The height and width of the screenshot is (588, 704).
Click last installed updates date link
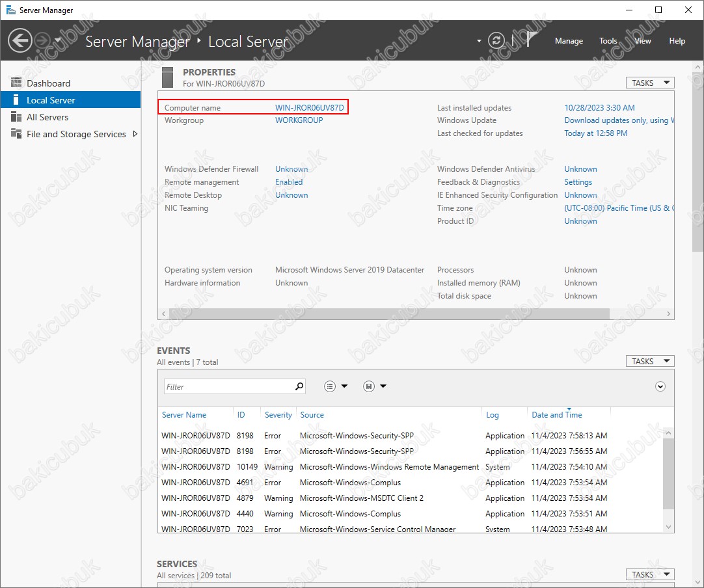pos(599,107)
